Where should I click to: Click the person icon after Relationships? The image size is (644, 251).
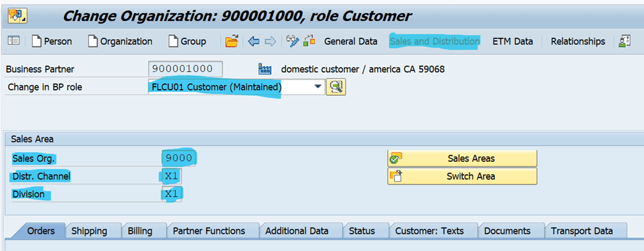[x=625, y=42]
